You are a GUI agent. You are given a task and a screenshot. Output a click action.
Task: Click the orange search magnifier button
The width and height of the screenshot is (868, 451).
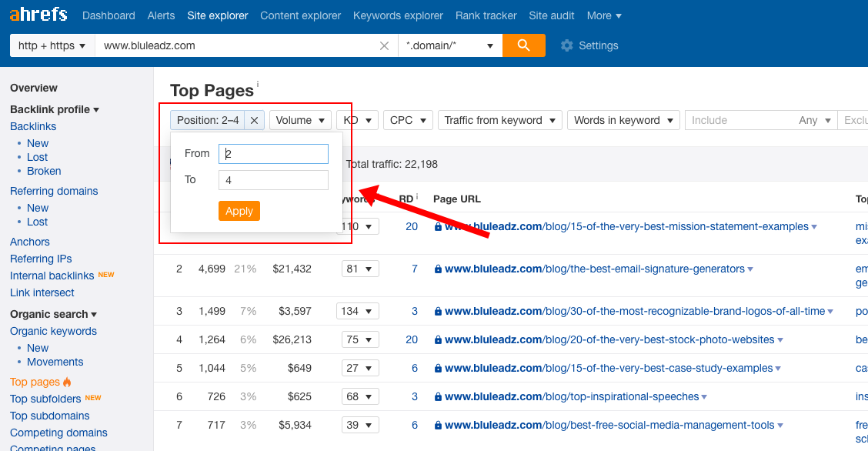click(x=524, y=45)
